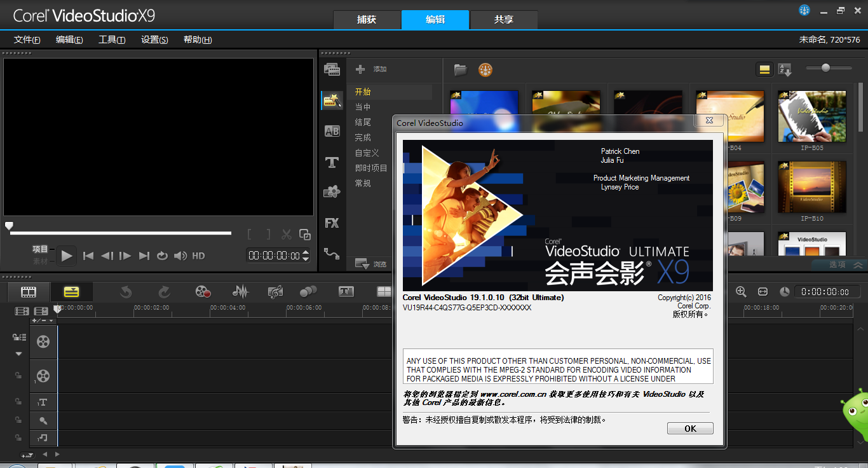Click the import folder icon in the library
868x468 pixels.
[461, 69]
